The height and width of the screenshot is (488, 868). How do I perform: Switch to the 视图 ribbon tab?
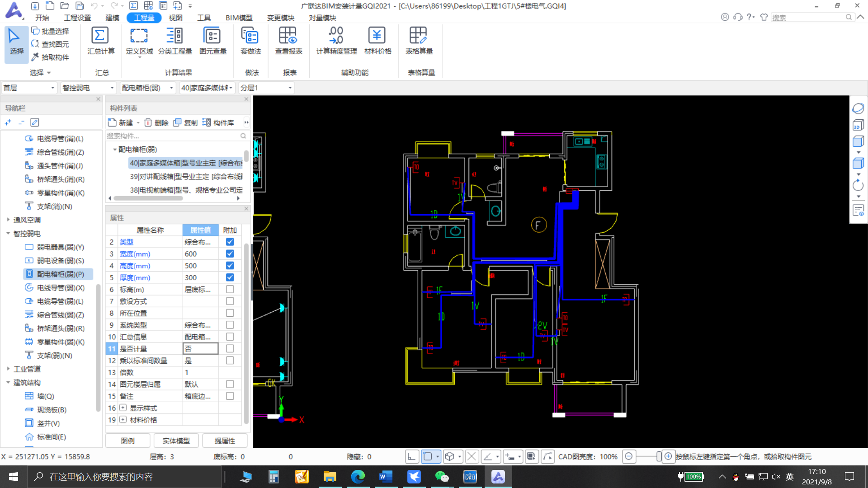[175, 18]
